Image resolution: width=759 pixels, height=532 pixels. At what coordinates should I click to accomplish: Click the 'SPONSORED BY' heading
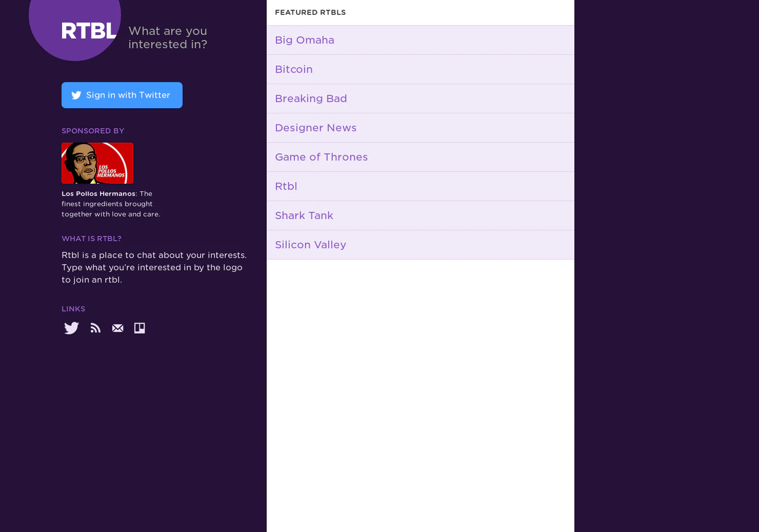(x=93, y=131)
